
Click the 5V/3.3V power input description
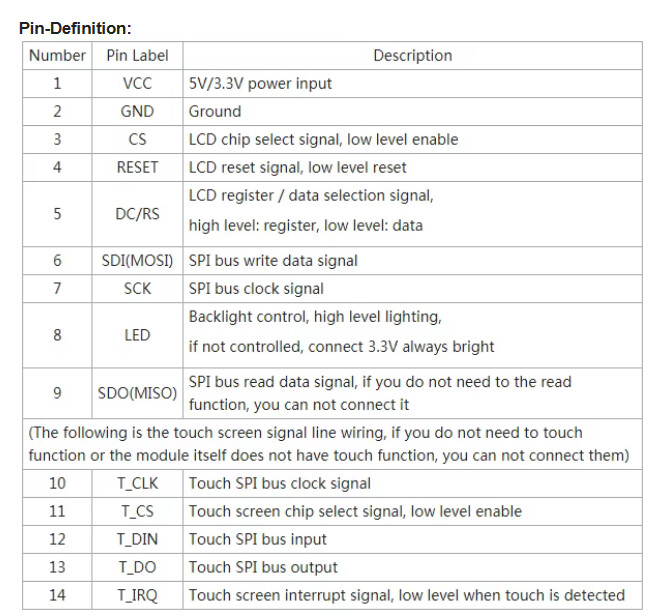click(260, 84)
